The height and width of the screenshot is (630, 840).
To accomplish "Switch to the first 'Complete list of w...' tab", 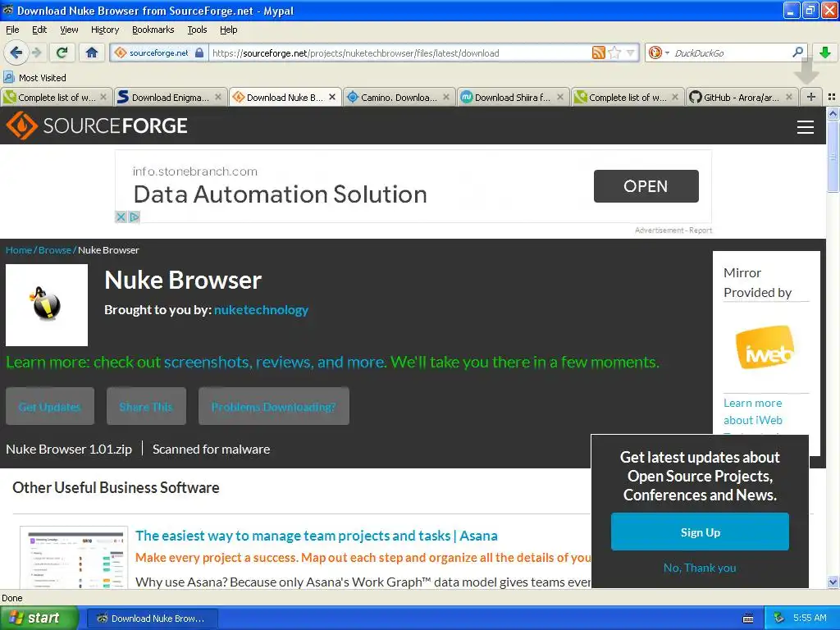I will point(56,97).
